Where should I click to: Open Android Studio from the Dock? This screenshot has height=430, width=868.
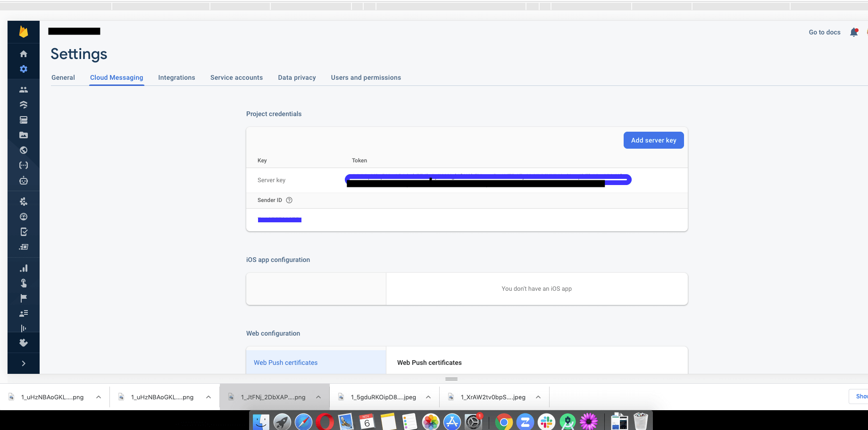(x=568, y=422)
